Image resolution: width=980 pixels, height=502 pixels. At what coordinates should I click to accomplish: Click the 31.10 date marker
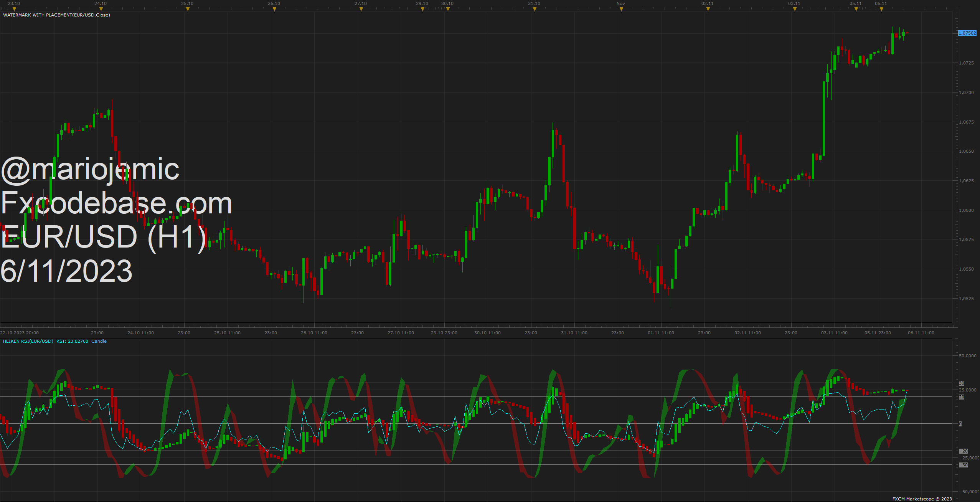(x=534, y=3)
